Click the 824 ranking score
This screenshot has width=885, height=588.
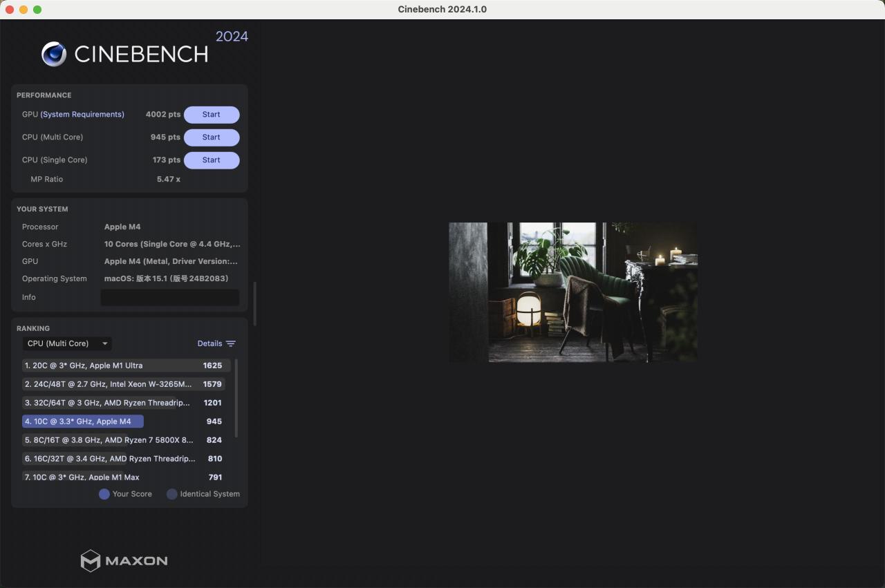tap(214, 440)
